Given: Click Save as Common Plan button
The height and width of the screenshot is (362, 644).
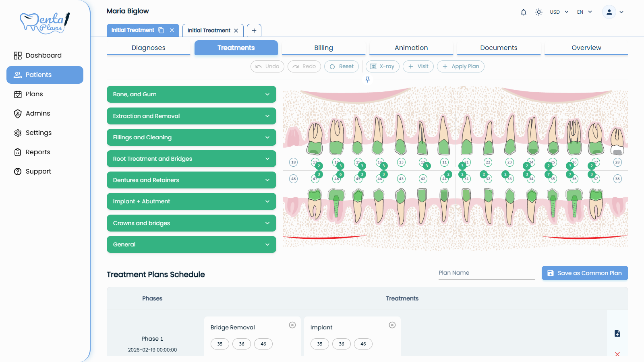Looking at the screenshot, I should (584, 273).
